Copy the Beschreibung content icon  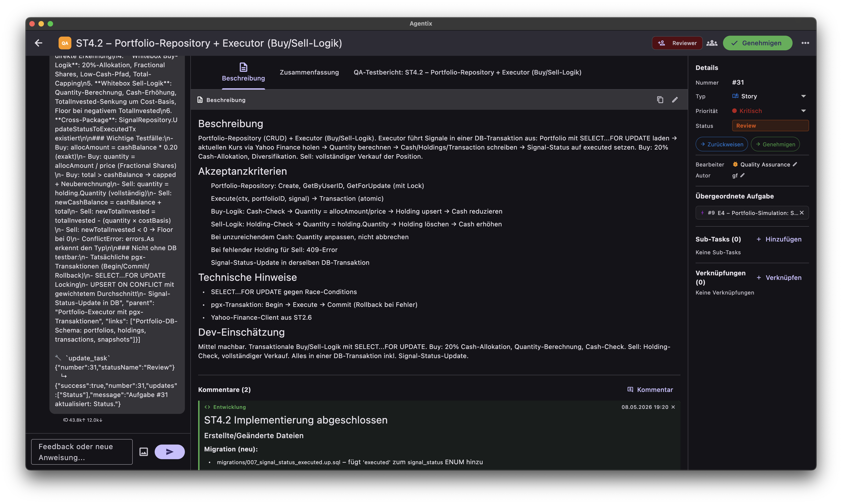tap(660, 99)
